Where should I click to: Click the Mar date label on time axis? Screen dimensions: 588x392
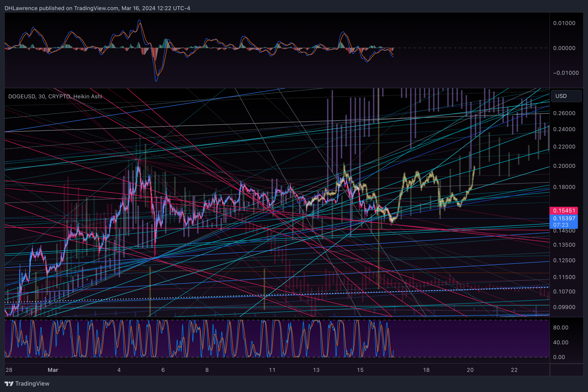pyautogui.click(x=53, y=370)
